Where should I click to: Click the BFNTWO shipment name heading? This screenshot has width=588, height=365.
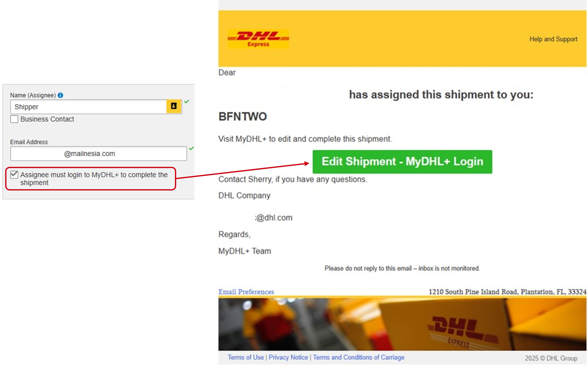click(243, 117)
